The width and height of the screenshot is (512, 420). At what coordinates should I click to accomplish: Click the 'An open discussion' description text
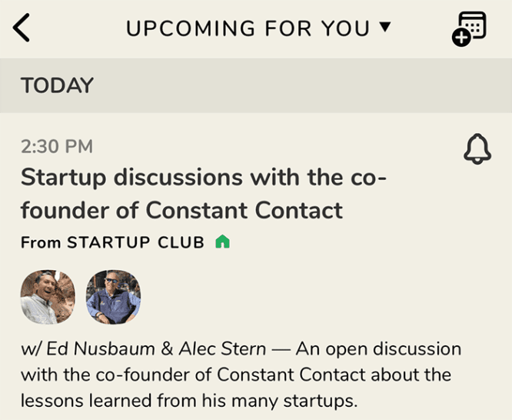click(378, 348)
